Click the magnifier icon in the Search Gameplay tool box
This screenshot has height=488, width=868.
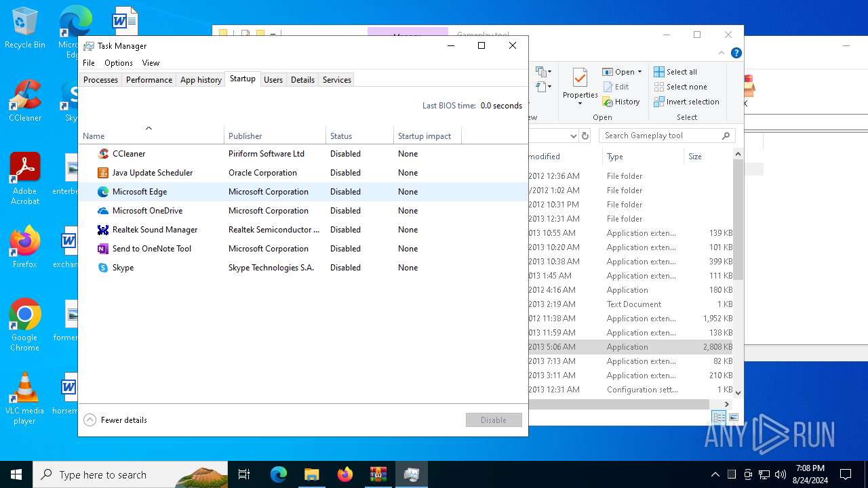point(726,136)
